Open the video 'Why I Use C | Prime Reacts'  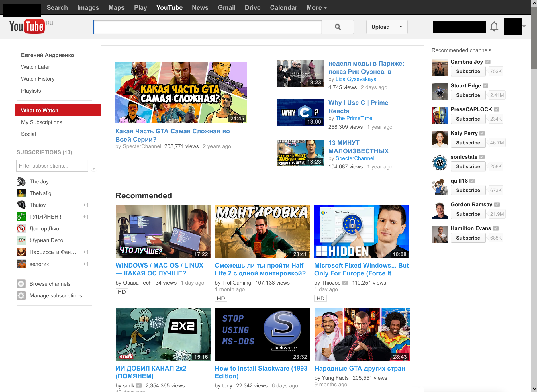pos(358,107)
